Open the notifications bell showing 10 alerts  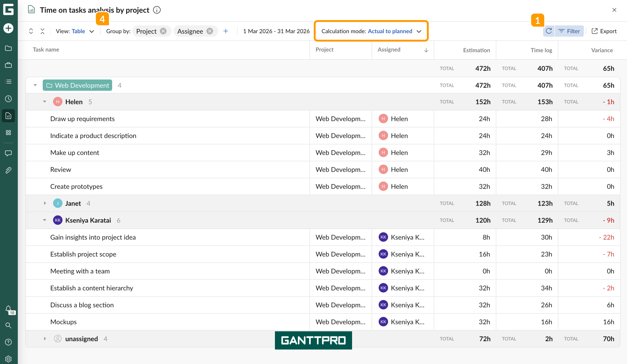[8, 309]
